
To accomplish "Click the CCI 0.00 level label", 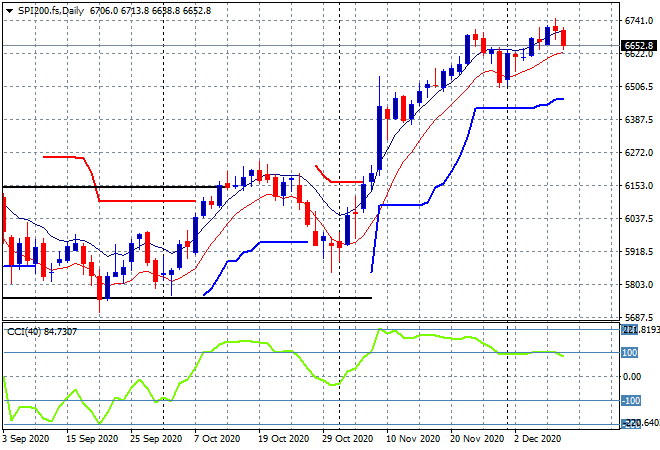I will 632,376.
